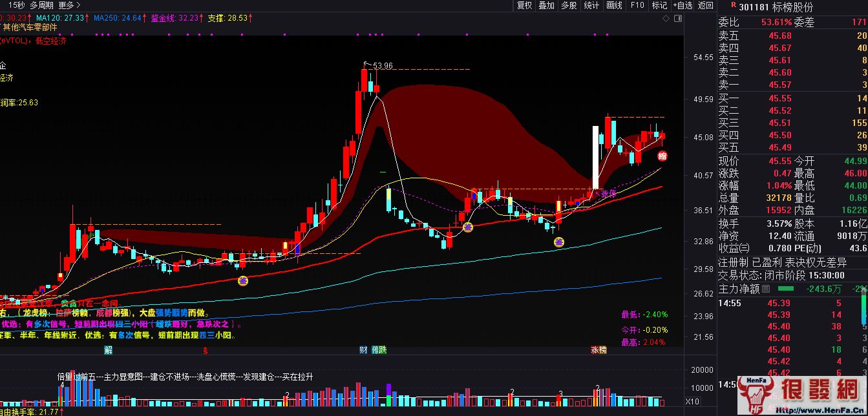This screenshot has width=868, height=416.
Task: Toggle 叠加 overlay mode
Action: 547,5
